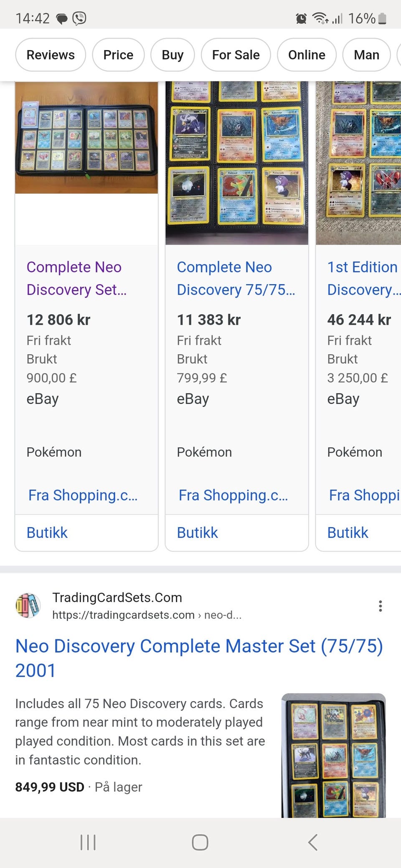Tap the Master Set result thumbnail image

click(333, 755)
